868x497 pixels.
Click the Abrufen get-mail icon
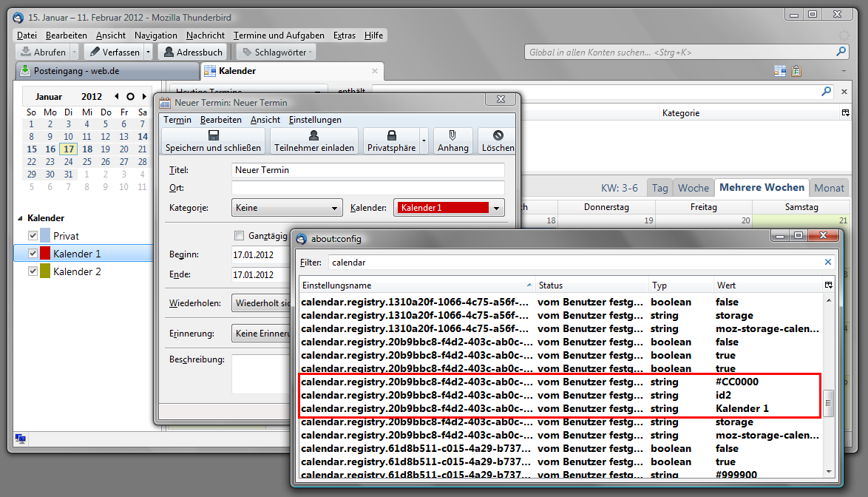point(25,52)
